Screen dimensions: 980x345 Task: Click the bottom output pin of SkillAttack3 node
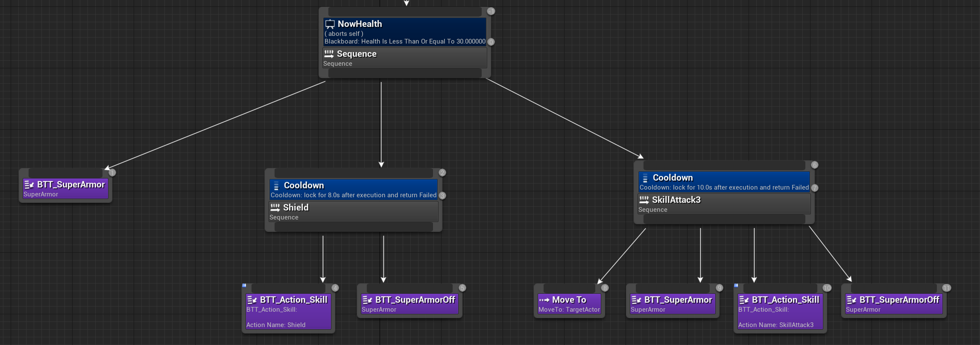tap(724, 219)
